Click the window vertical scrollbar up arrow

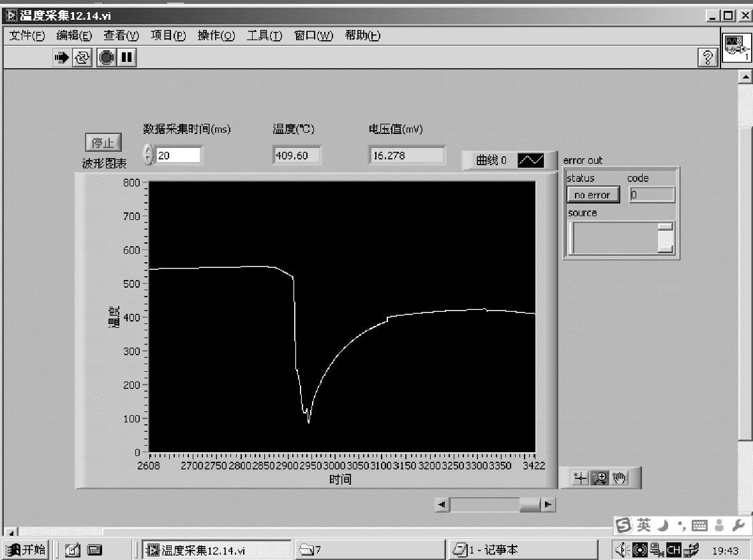tap(745, 77)
